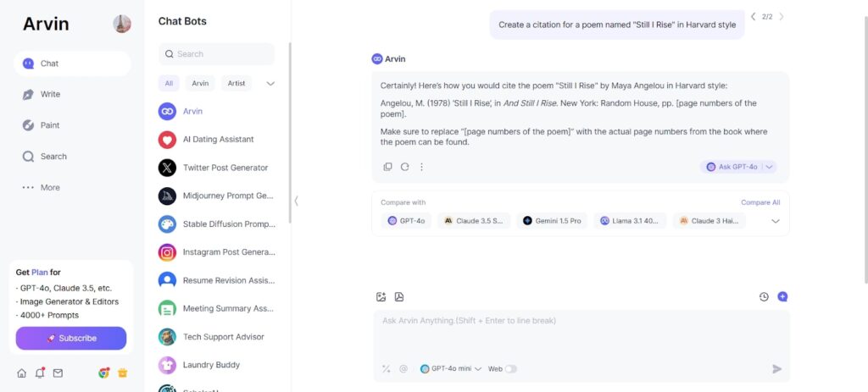Viewport: 868px width, 392px height.
Task: Expand the Compare with models list
Action: (x=776, y=221)
